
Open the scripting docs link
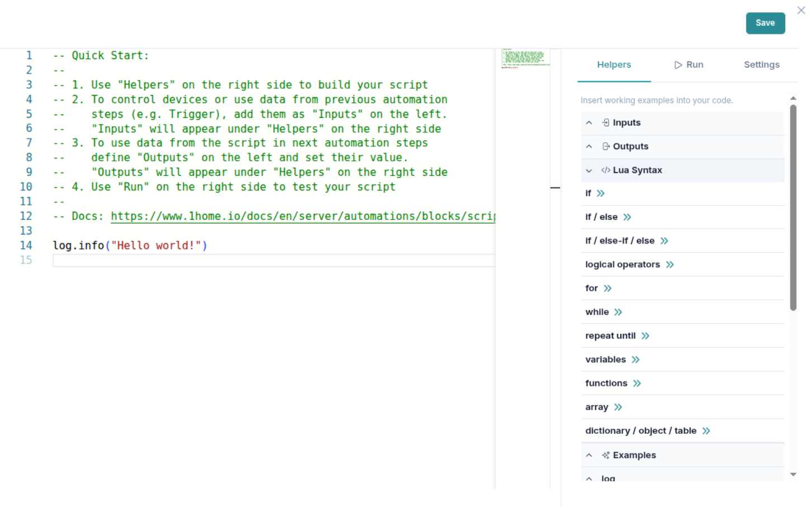[302, 216]
